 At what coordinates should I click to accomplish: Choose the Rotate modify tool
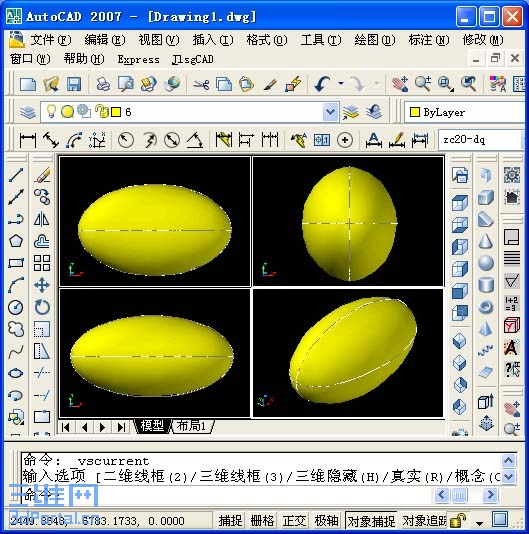[x=42, y=307]
